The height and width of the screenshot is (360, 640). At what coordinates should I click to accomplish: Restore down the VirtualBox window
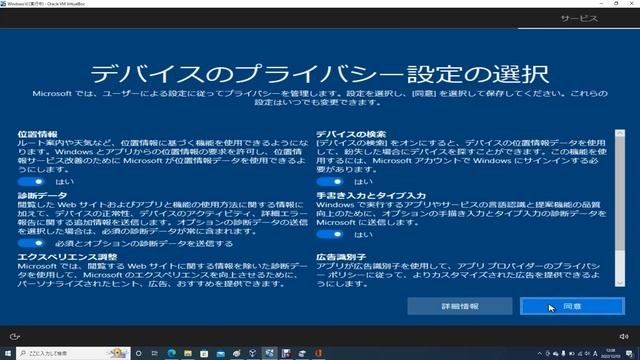pos(616,3)
